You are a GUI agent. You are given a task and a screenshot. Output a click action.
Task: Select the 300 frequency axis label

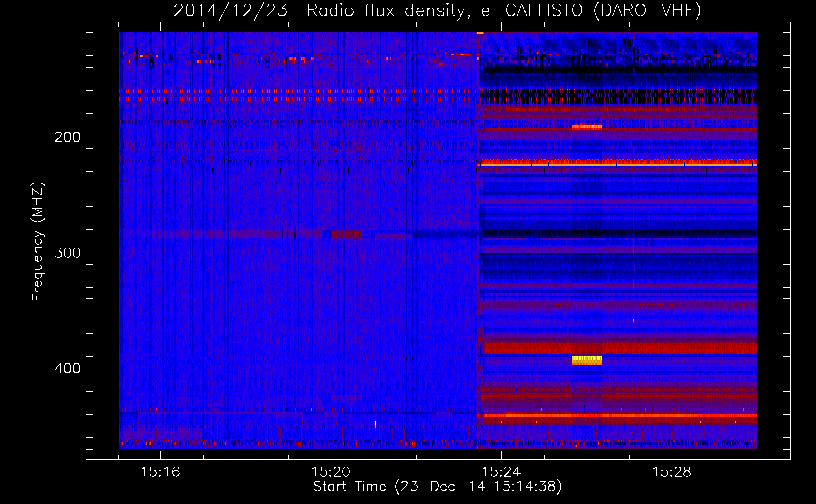(67, 253)
